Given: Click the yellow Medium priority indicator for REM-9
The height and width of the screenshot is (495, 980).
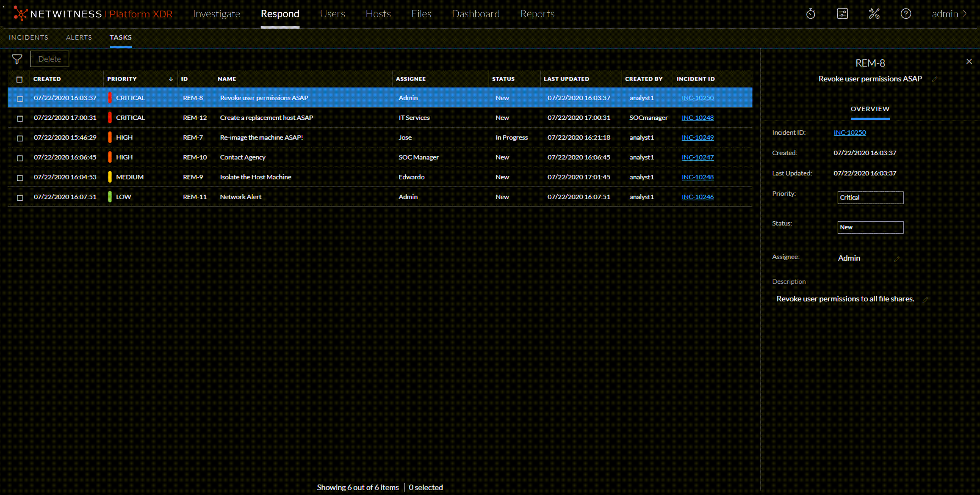Looking at the screenshot, I should pyautogui.click(x=110, y=177).
